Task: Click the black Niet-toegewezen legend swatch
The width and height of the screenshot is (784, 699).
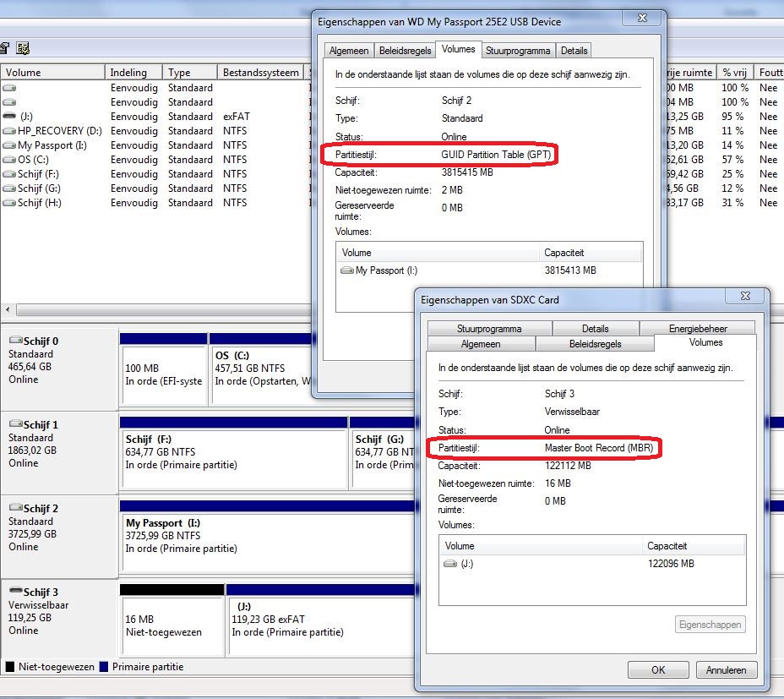Action: (10, 667)
